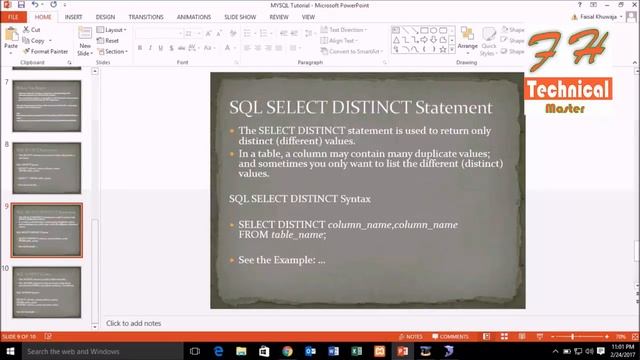The image size is (640, 360).
Task: Toggle Strikethrough formatting
Action: [181, 48]
